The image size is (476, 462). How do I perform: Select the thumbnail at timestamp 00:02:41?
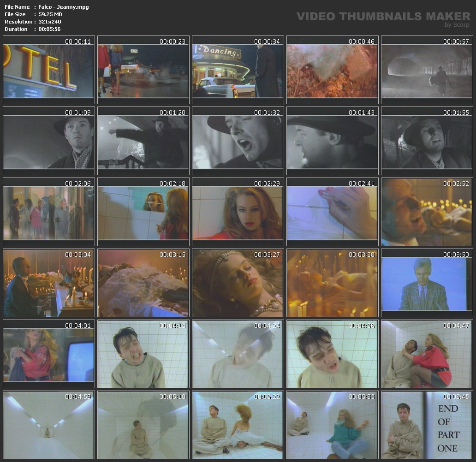point(333,212)
